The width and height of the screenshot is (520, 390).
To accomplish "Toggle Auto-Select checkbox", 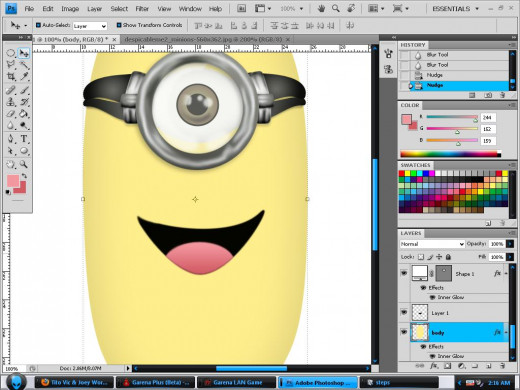I will pyautogui.click(x=38, y=25).
